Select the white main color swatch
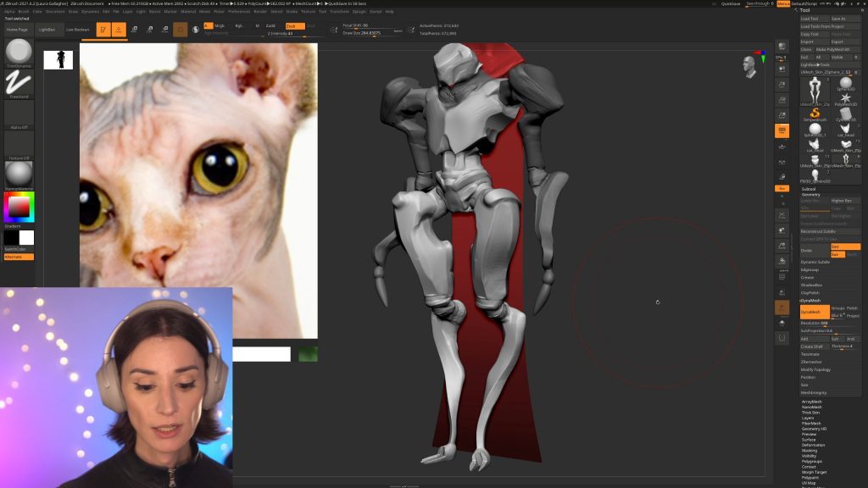Screen dimensions: 868x488 coord(26,237)
